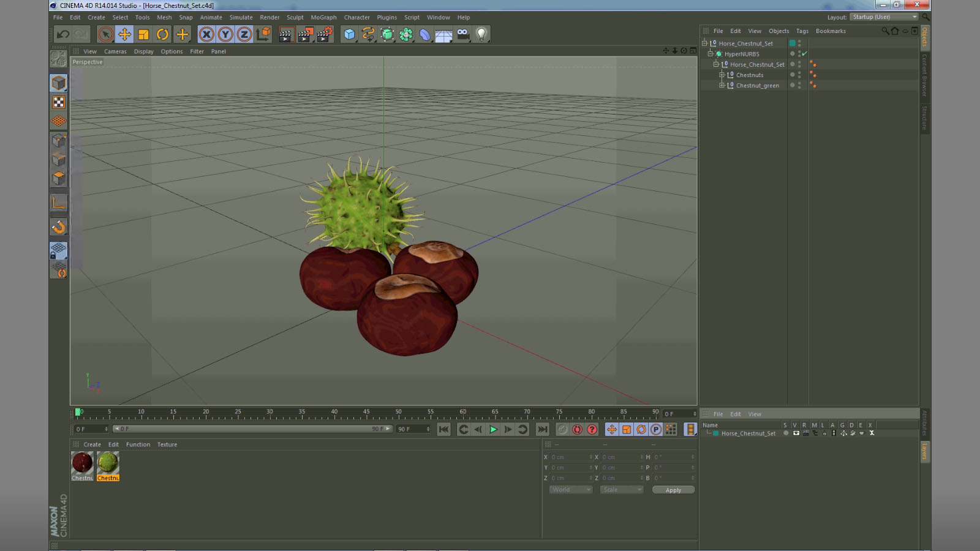Open viewport Cameras menu
Screen dimensions: 980x551
coord(115,51)
